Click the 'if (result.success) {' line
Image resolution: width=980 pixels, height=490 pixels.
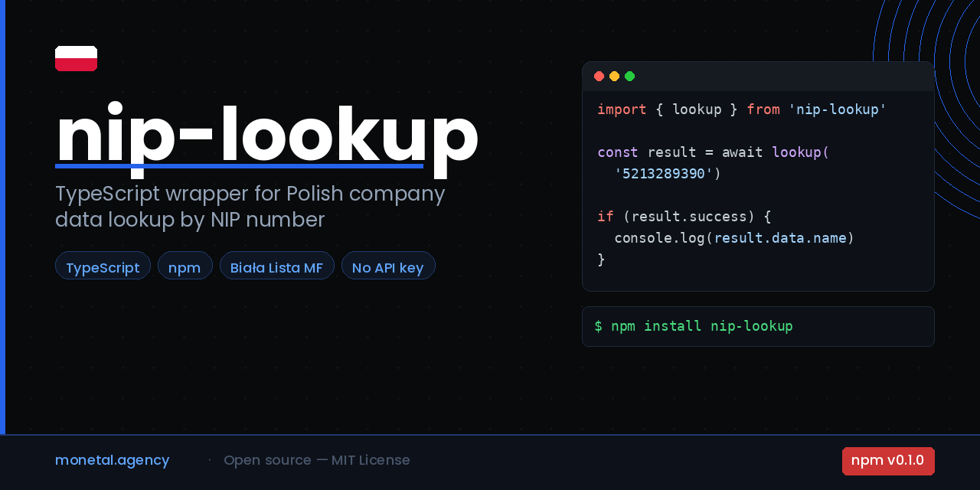[684, 217]
